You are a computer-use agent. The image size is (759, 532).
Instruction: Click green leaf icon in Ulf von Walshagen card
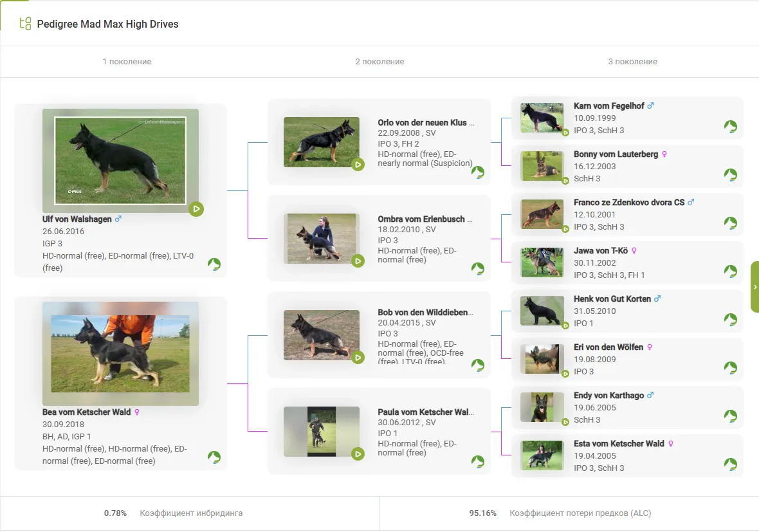click(214, 264)
